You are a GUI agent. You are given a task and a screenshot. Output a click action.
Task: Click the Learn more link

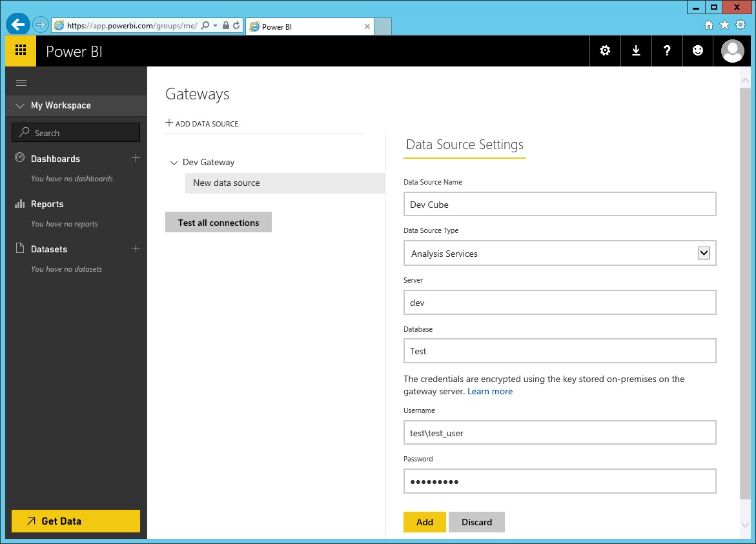tap(490, 391)
